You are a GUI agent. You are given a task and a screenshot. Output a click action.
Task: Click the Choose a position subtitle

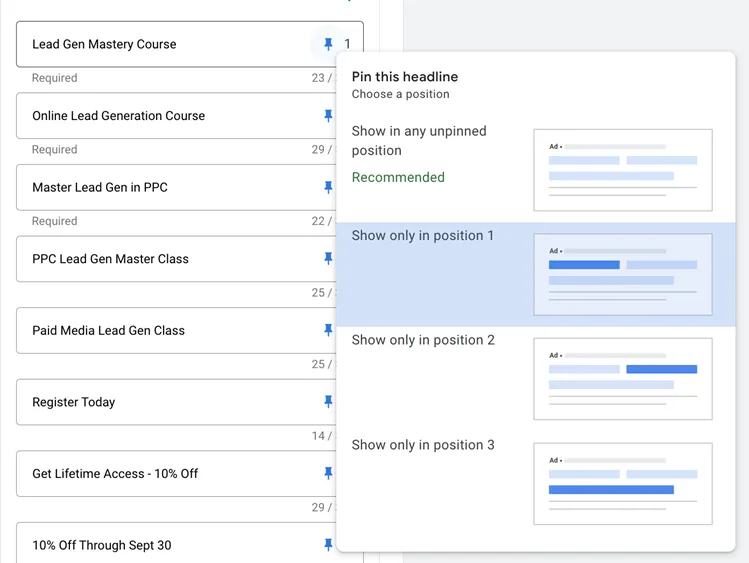400,94
